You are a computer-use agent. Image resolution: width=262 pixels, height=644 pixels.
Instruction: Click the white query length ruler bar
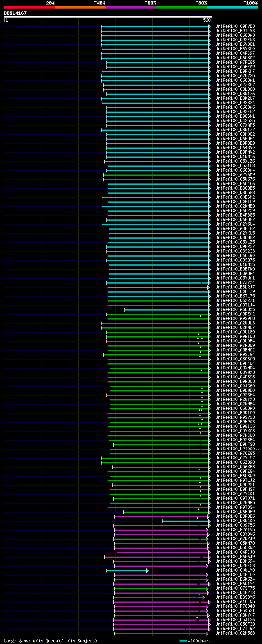click(x=108, y=17)
